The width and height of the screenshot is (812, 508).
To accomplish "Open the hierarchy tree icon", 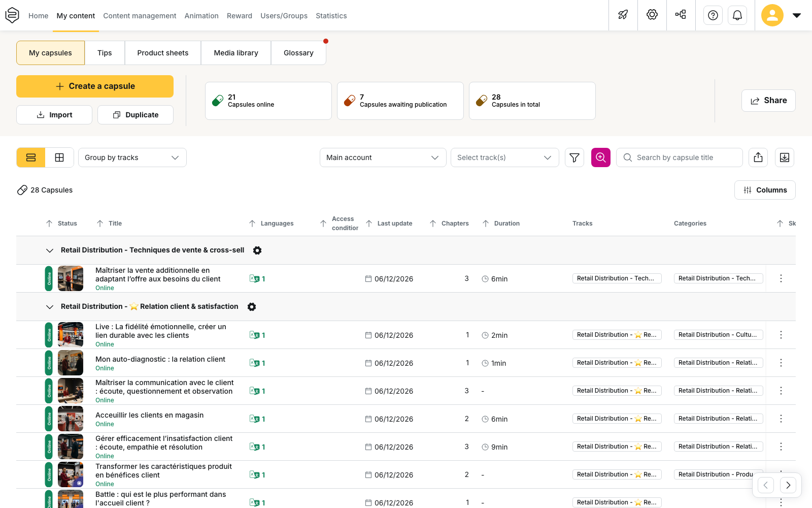I will click(x=681, y=15).
